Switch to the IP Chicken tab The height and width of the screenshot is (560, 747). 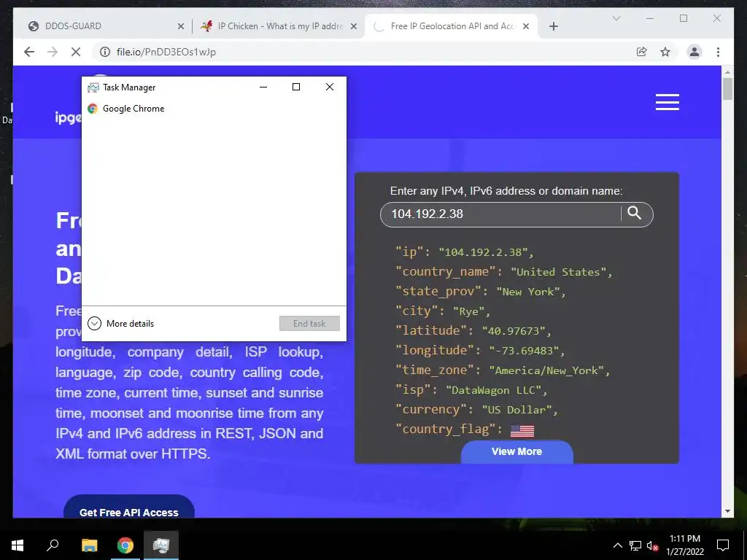(x=279, y=26)
